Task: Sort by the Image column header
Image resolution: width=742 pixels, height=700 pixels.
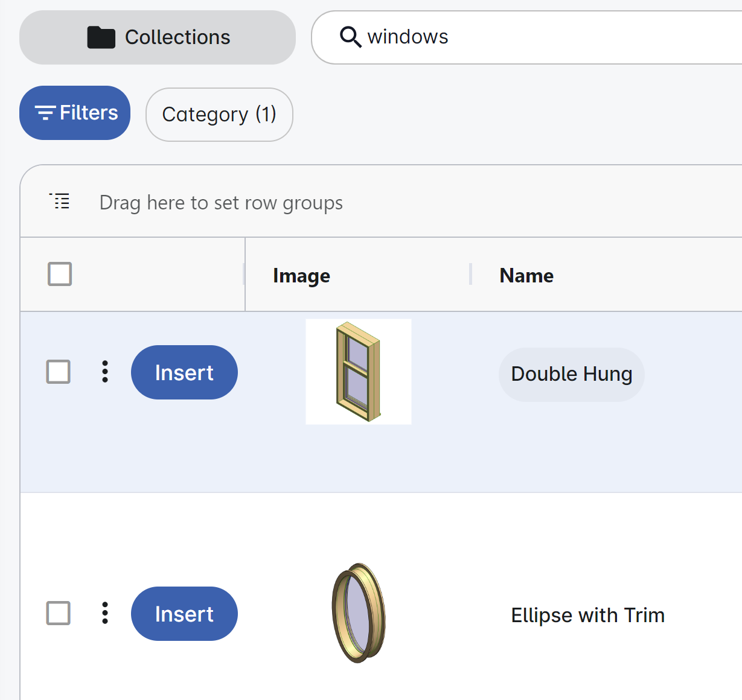Action: [x=301, y=276]
